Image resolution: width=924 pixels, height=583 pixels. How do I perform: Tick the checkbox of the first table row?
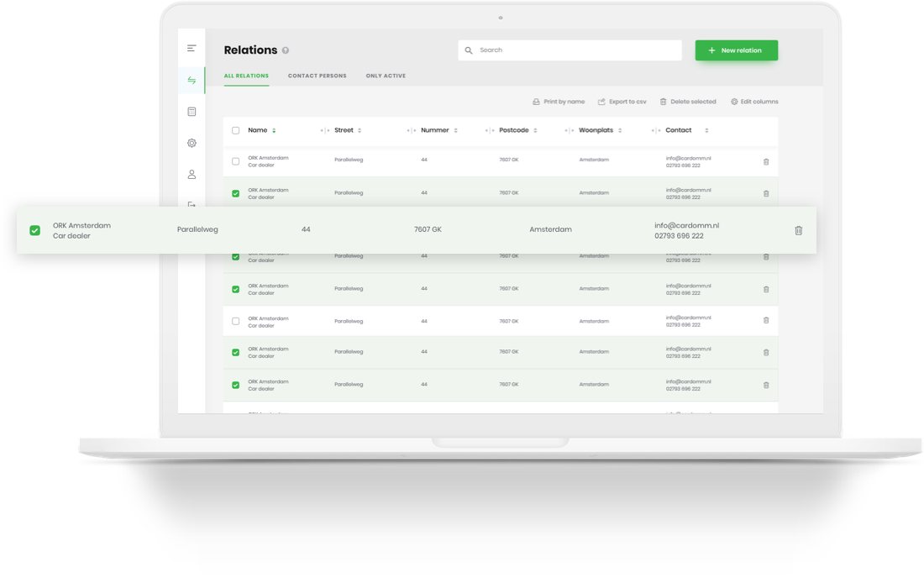(236, 161)
